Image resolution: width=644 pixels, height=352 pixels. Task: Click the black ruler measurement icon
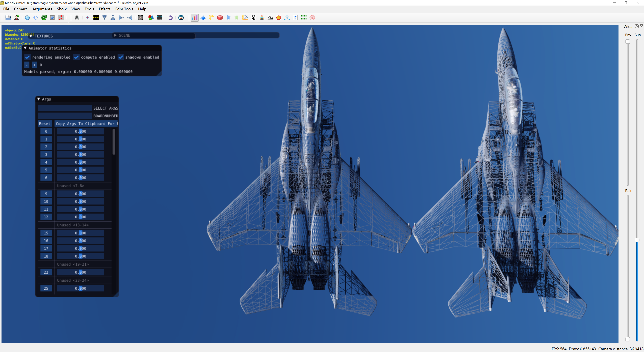click(160, 18)
